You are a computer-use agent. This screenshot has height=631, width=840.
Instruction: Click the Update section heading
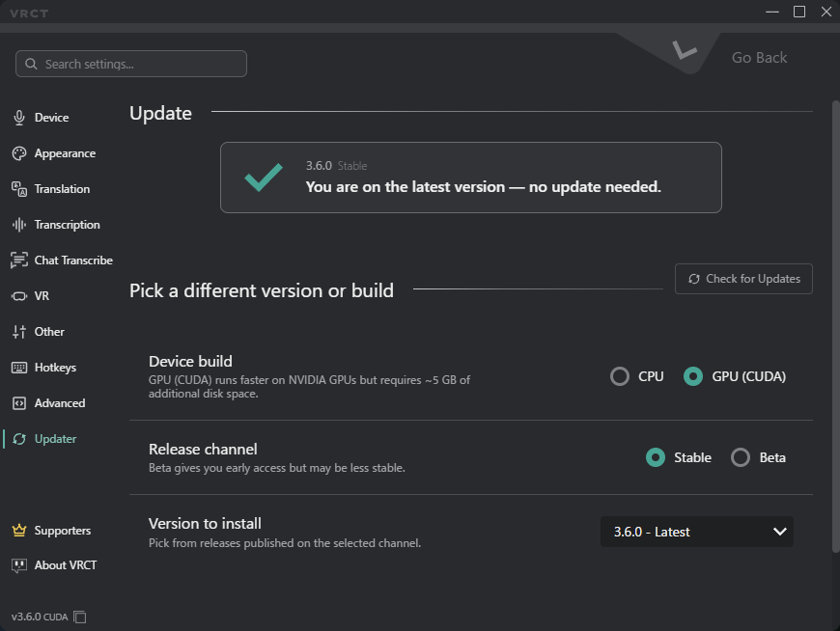[160, 114]
